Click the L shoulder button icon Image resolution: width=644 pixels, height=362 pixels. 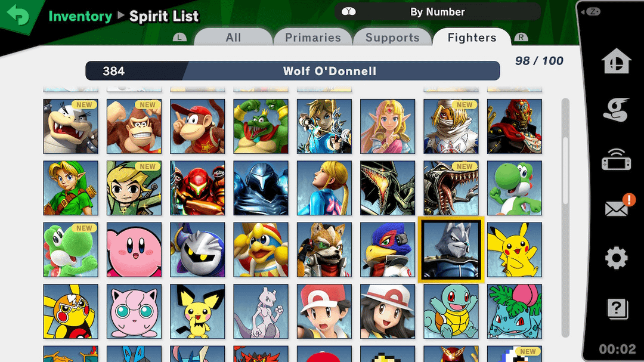(x=179, y=38)
